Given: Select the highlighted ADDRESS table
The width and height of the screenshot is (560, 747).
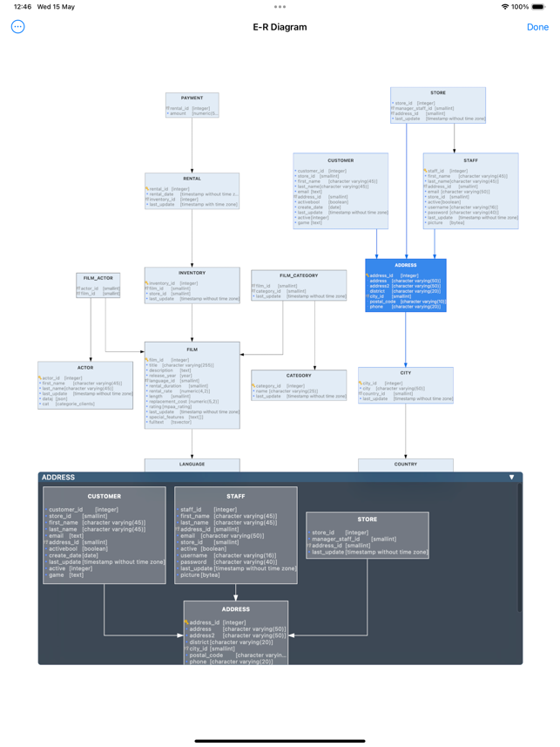Looking at the screenshot, I should pyautogui.click(x=405, y=285).
